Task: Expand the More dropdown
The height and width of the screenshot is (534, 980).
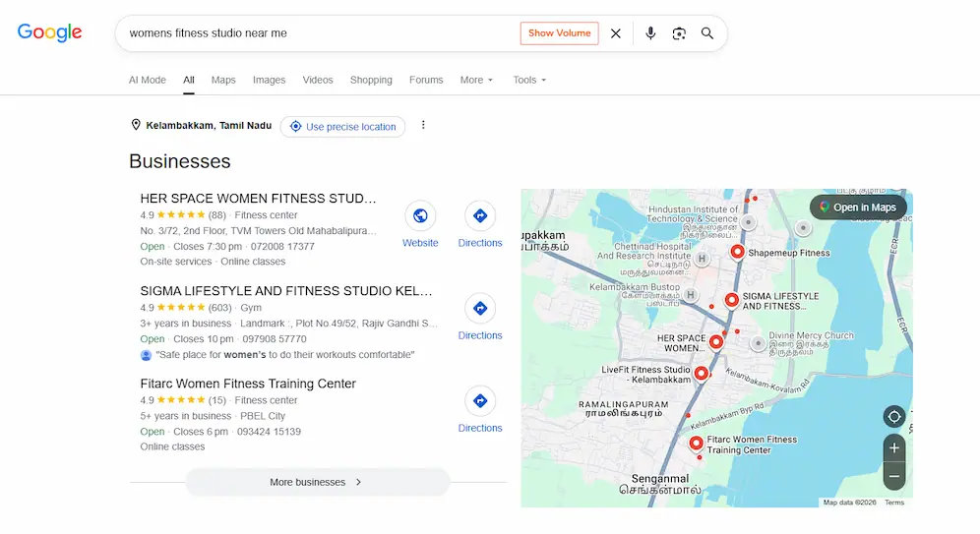Action: pos(477,80)
